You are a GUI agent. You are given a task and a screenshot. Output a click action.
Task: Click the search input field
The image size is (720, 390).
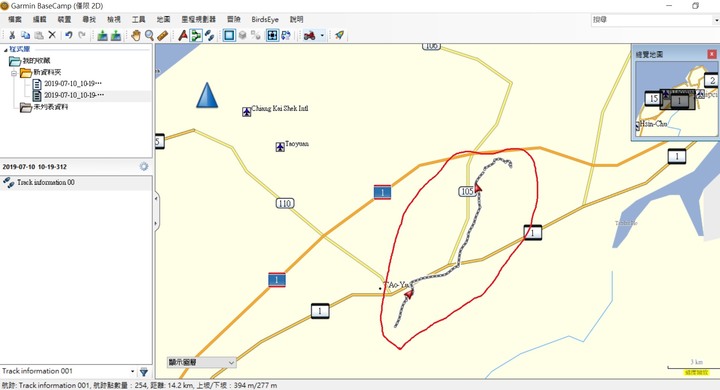[651, 20]
